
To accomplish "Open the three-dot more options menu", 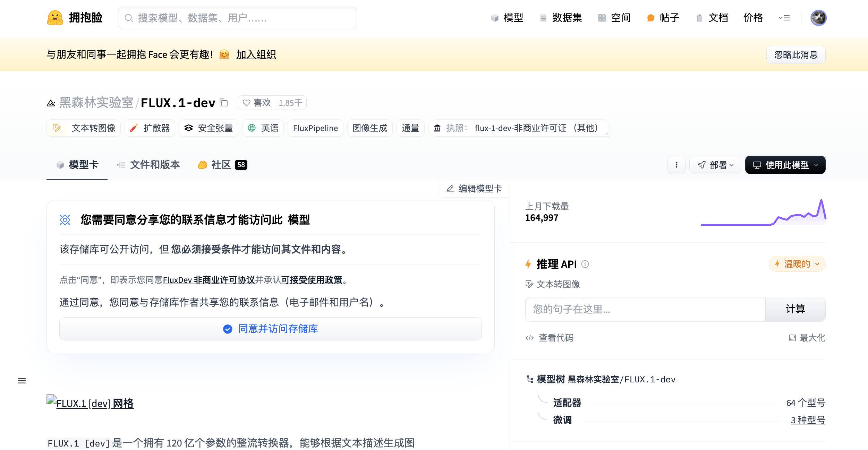I will [676, 165].
